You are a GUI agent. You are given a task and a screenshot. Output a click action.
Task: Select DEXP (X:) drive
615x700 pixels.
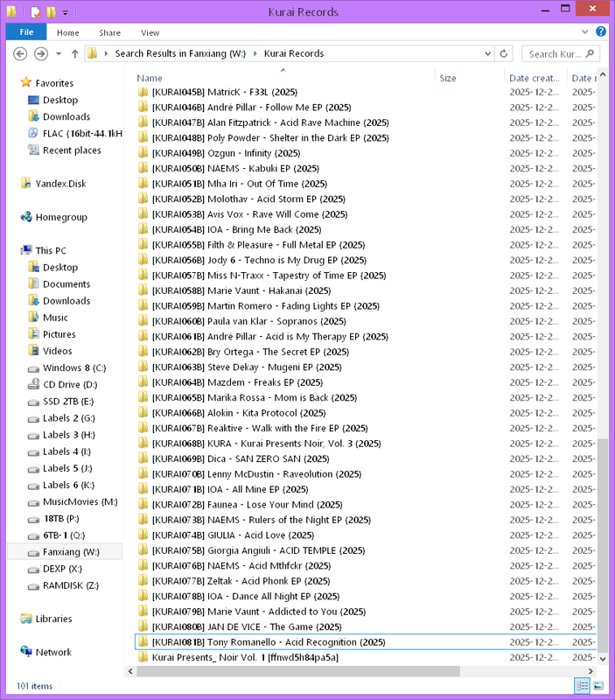[x=62, y=569]
